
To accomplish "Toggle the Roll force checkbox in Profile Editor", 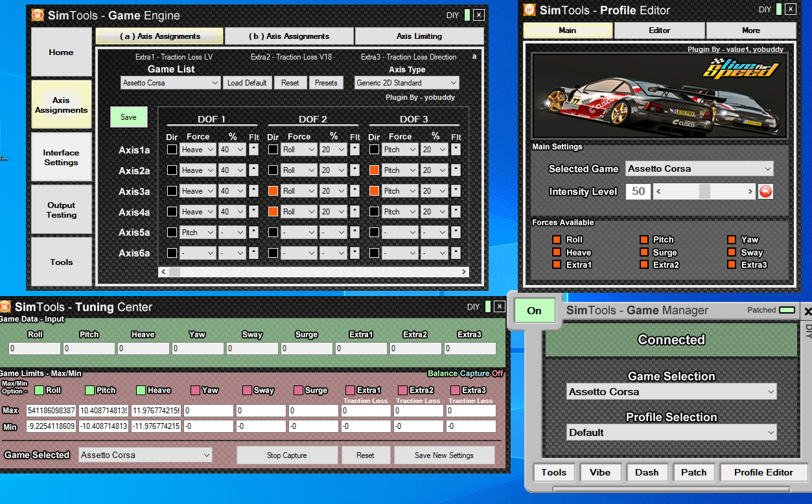I will [x=557, y=240].
